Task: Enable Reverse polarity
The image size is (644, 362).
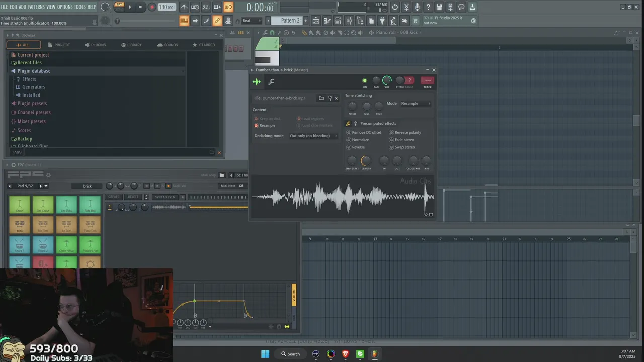Action: pyautogui.click(x=405, y=133)
